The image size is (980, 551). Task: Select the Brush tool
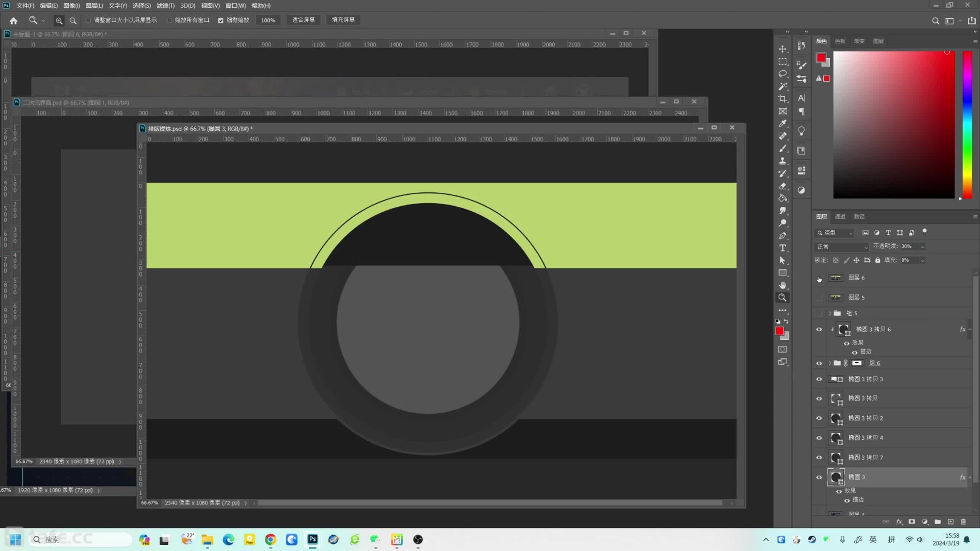(782, 148)
